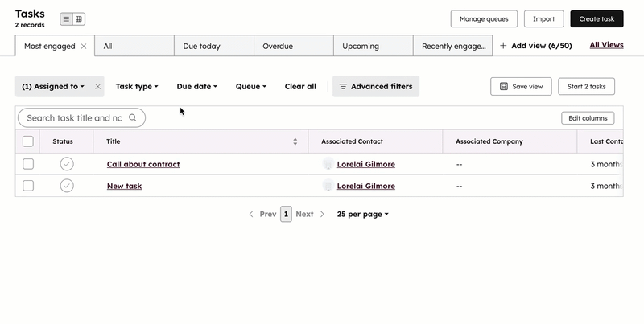644x324 pixels.
Task: Open Advanced filters panel
Action: tap(375, 87)
